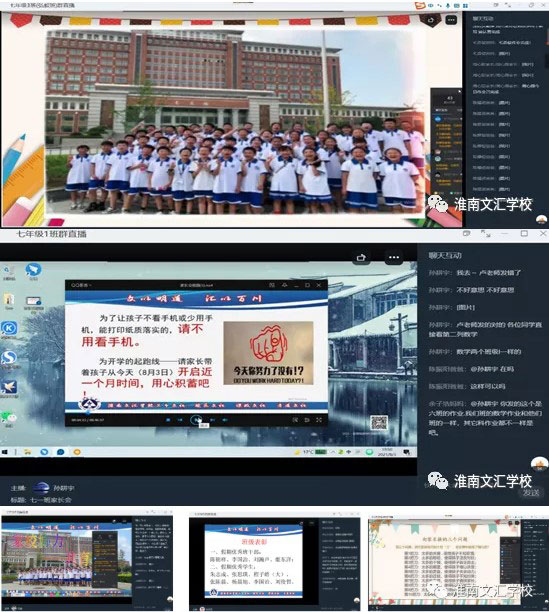
Task: Click the File Explorer taskbar icon
Action: tap(28, 452)
